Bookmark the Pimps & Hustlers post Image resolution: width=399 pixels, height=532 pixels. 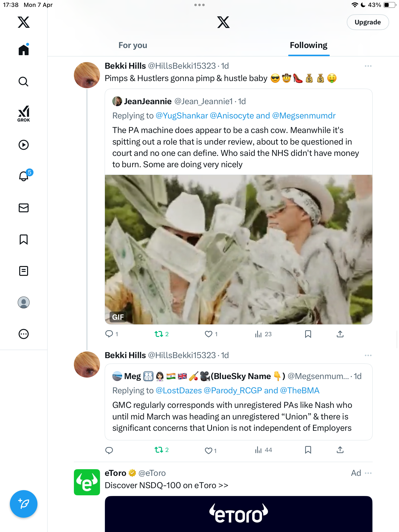point(308,334)
